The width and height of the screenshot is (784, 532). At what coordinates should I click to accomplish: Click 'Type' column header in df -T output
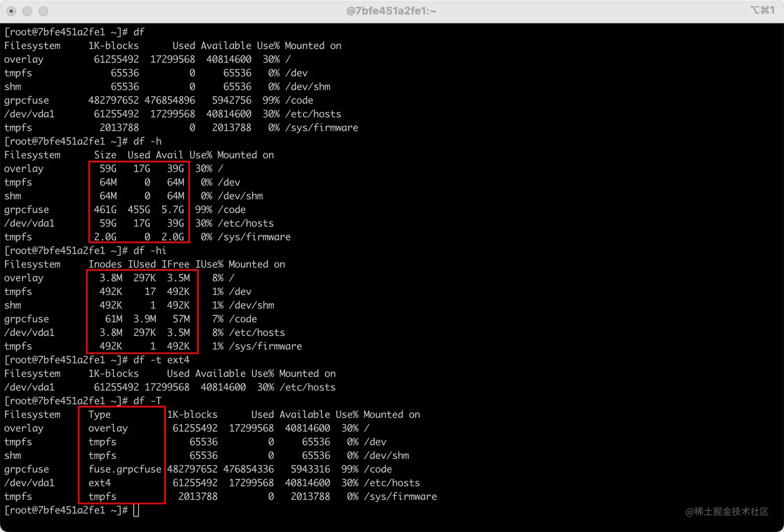(100, 415)
